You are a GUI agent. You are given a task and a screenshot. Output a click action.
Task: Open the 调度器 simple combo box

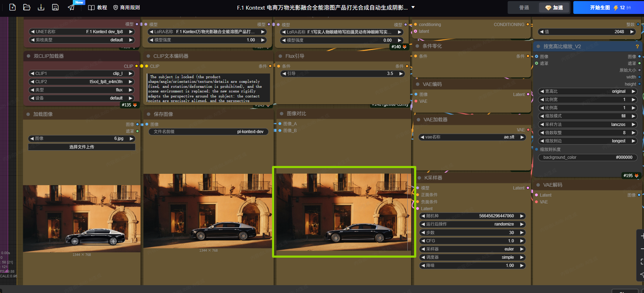473,257
